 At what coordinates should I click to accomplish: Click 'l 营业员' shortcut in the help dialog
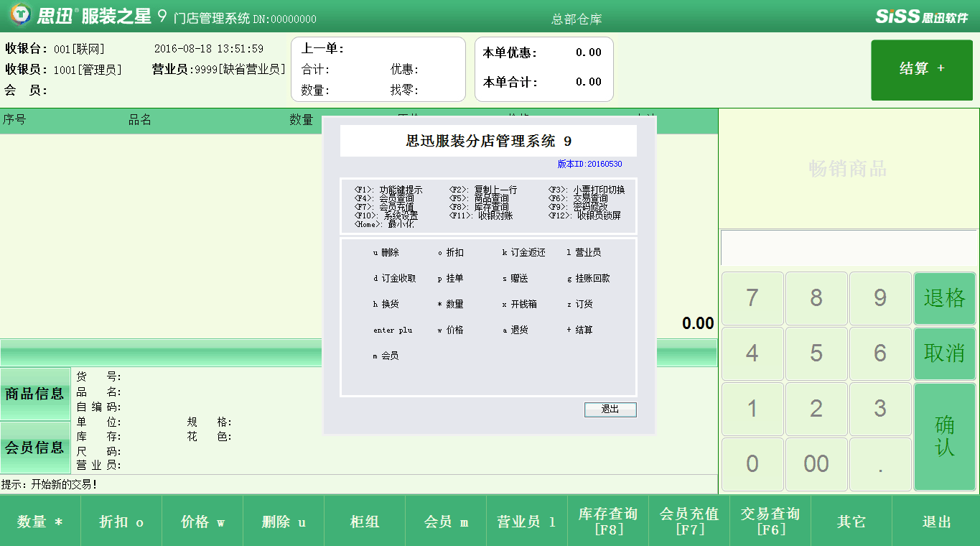tap(584, 253)
